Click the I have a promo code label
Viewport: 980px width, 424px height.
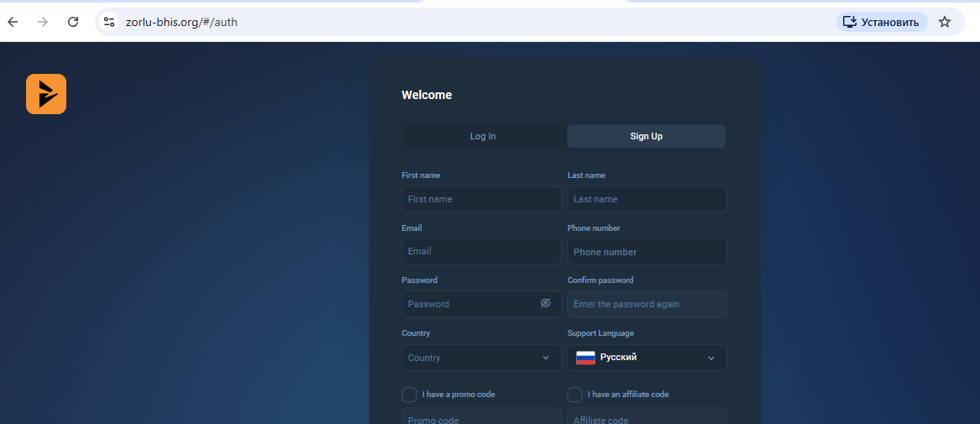coord(459,395)
